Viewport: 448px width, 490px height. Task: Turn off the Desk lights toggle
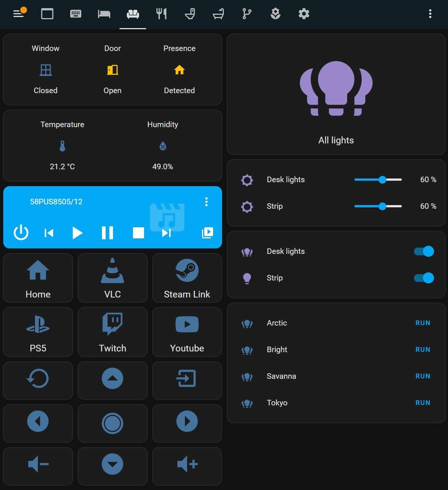tap(424, 251)
